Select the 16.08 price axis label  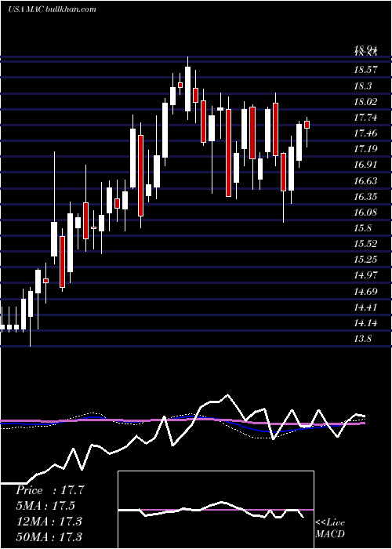point(365,213)
